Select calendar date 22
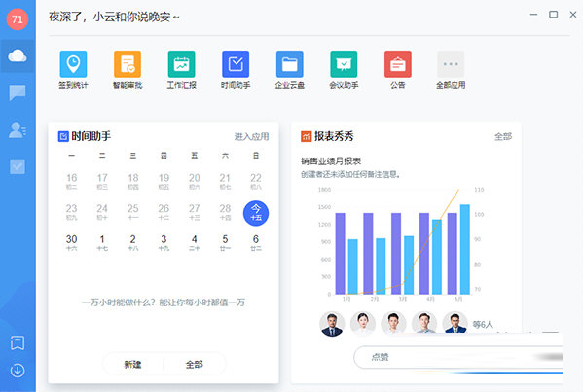583x392 pixels. click(256, 181)
